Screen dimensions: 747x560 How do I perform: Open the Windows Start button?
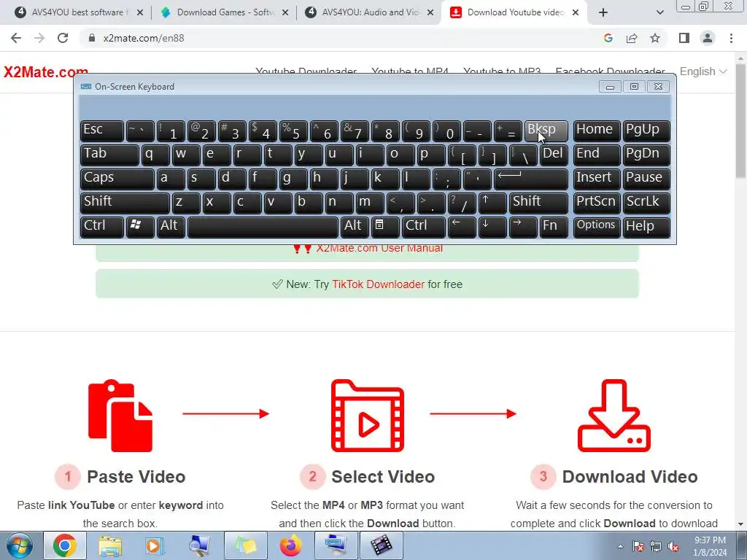tap(20, 545)
